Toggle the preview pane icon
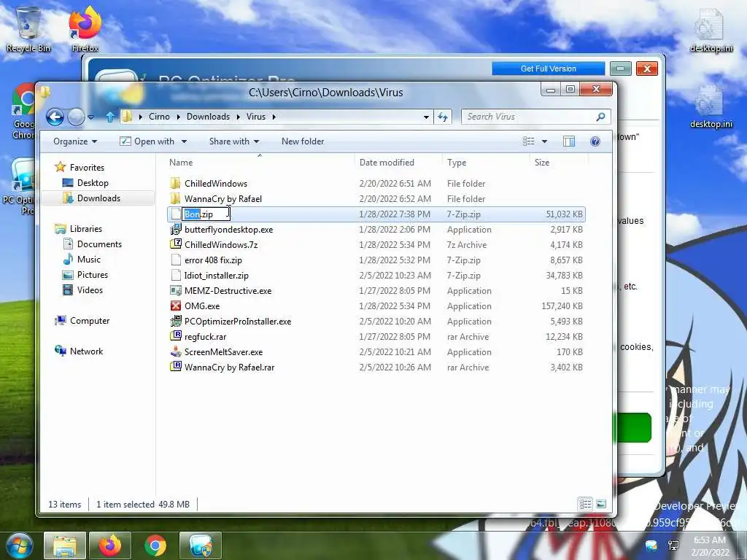 [569, 141]
